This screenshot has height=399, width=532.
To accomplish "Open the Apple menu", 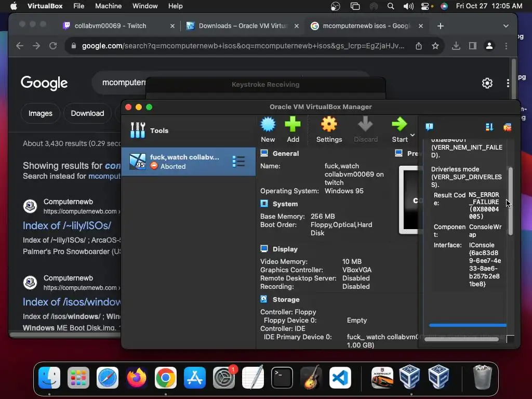I will [14, 6].
